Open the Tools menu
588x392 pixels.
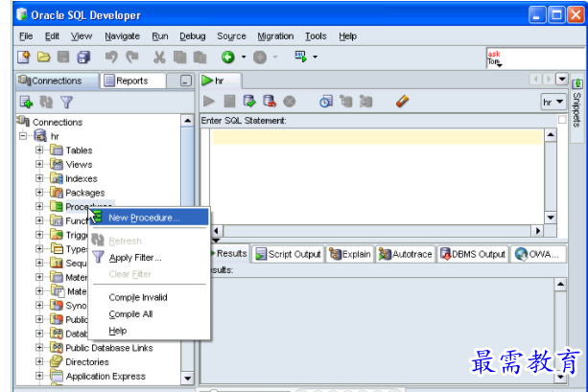(x=316, y=36)
